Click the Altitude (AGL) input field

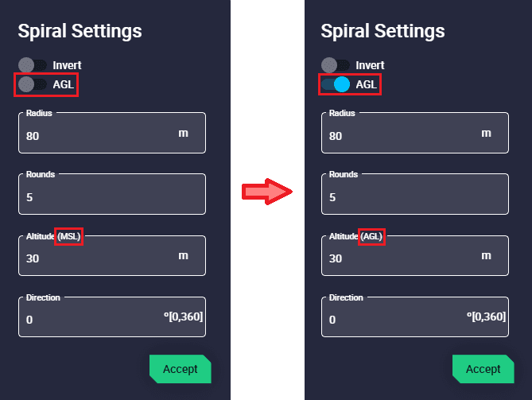(x=398, y=258)
